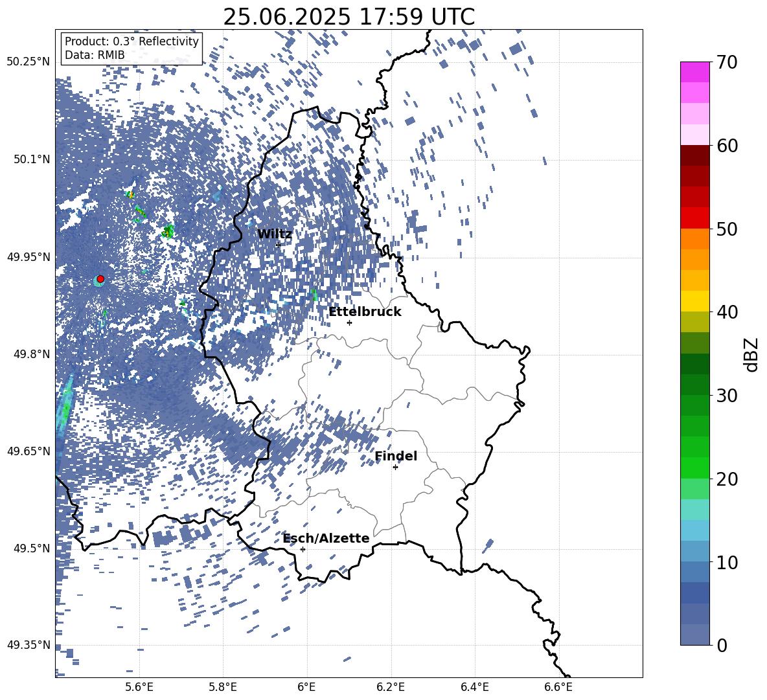Screen dimensions: 767x700
Task: Click the 20 label on colorbar
Action: click(x=726, y=479)
